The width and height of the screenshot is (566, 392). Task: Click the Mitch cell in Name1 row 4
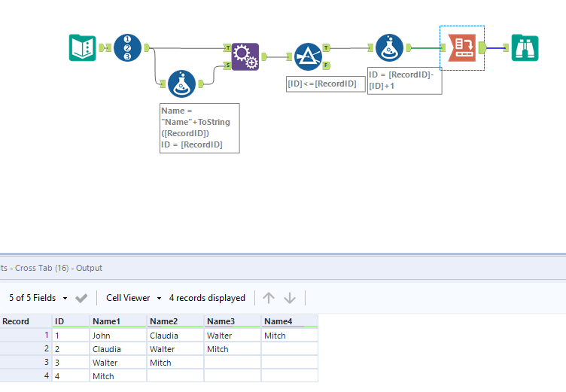point(118,375)
